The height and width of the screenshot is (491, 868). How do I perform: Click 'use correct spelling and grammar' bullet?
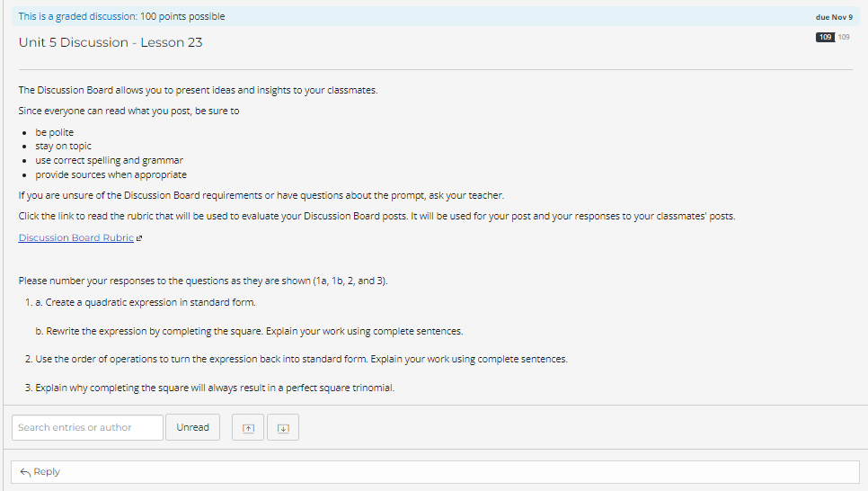(109, 161)
